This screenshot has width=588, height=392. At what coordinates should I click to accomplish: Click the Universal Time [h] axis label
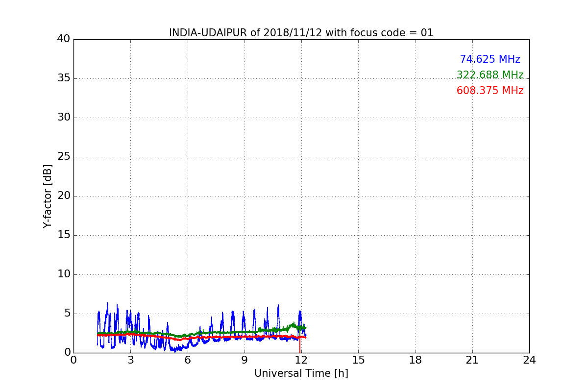pyautogui.click(x=301, y=373)
